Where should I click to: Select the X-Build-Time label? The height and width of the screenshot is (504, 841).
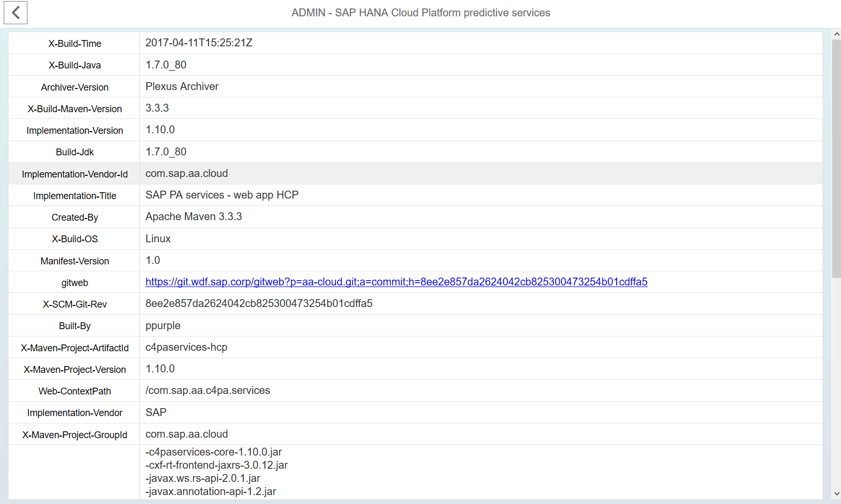tap(75, 44)
